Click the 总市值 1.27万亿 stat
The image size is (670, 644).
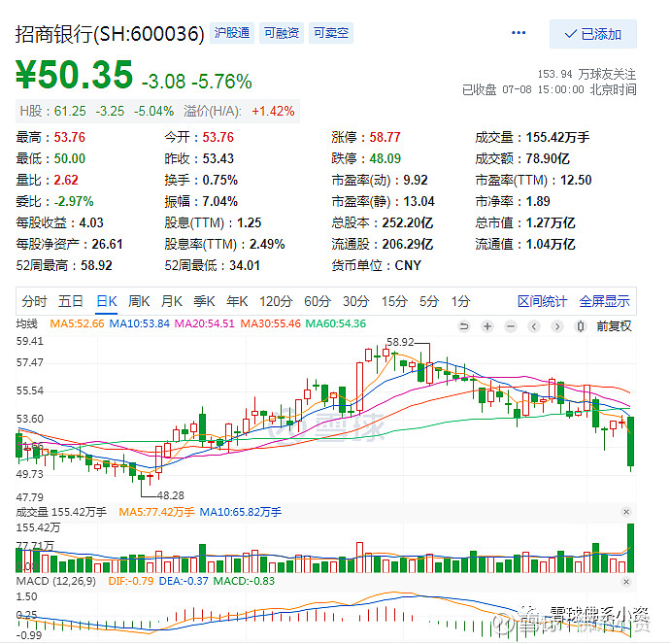[525, 222]
